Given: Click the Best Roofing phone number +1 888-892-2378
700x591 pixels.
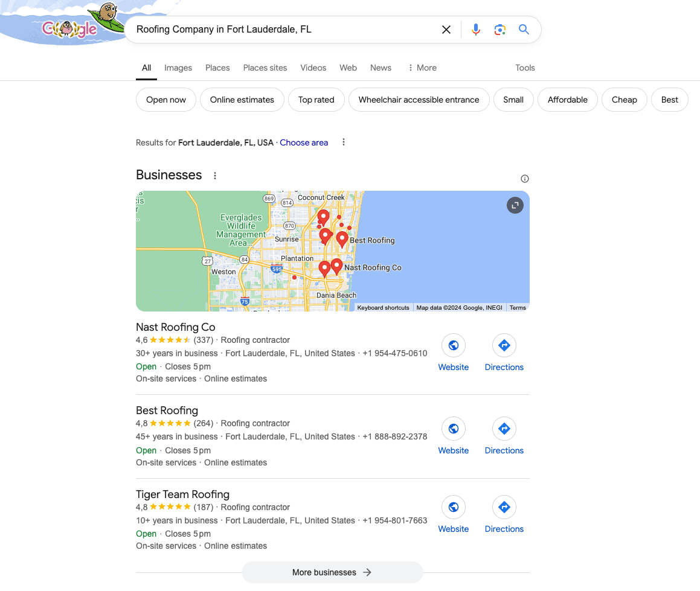Looking at the screenshot, I should pos(394,436).
